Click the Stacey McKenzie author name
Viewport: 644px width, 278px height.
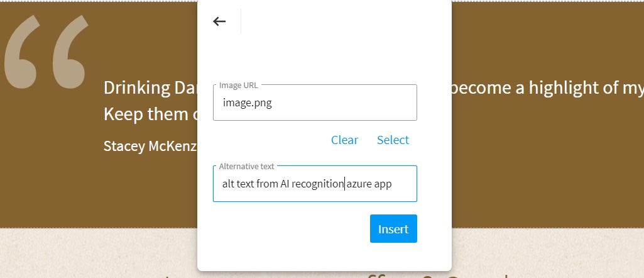(x=150, y=147)
